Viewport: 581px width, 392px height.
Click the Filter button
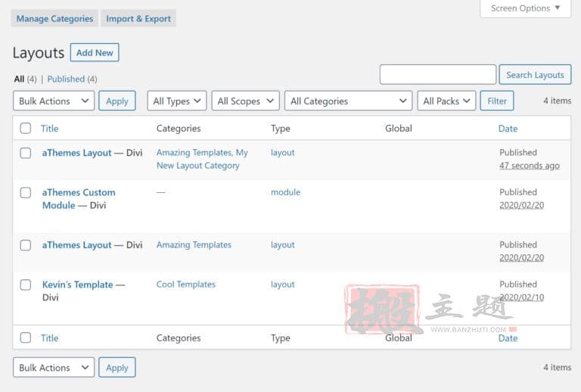coord(497,101)
